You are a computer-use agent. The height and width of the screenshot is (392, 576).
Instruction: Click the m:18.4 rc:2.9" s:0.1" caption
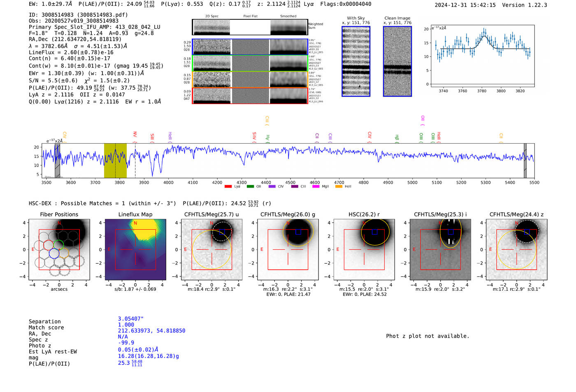211,289
